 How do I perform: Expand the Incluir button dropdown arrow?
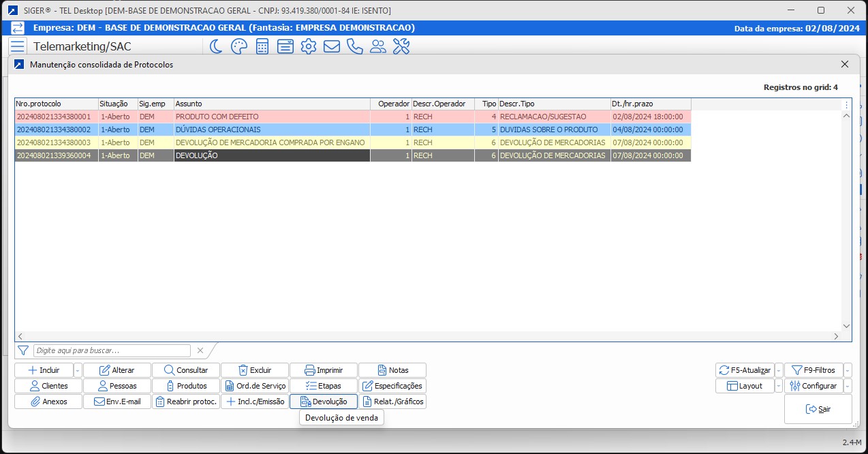point(78,371)
